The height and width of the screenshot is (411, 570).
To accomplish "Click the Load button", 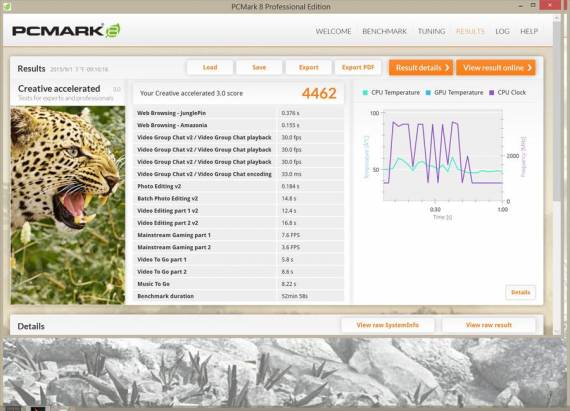I will pyautogui.click(x=210, y=68).
